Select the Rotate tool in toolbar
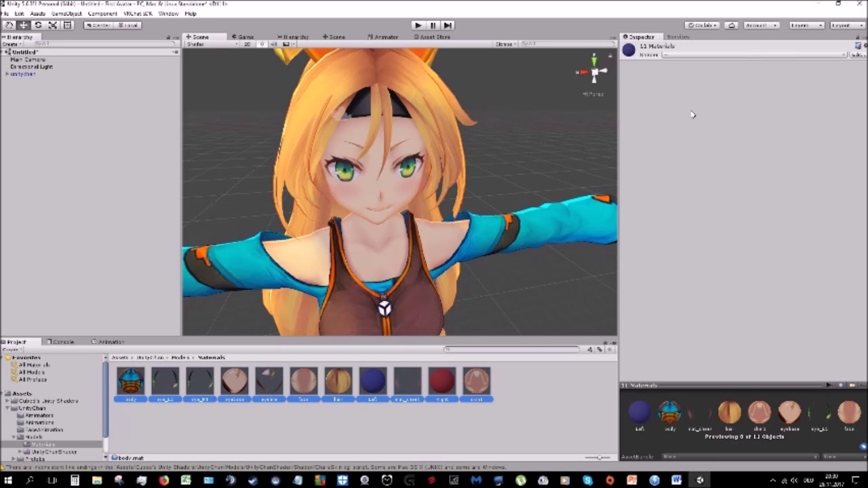Viewport: 868px width, 488px height. tap(38, 25)
